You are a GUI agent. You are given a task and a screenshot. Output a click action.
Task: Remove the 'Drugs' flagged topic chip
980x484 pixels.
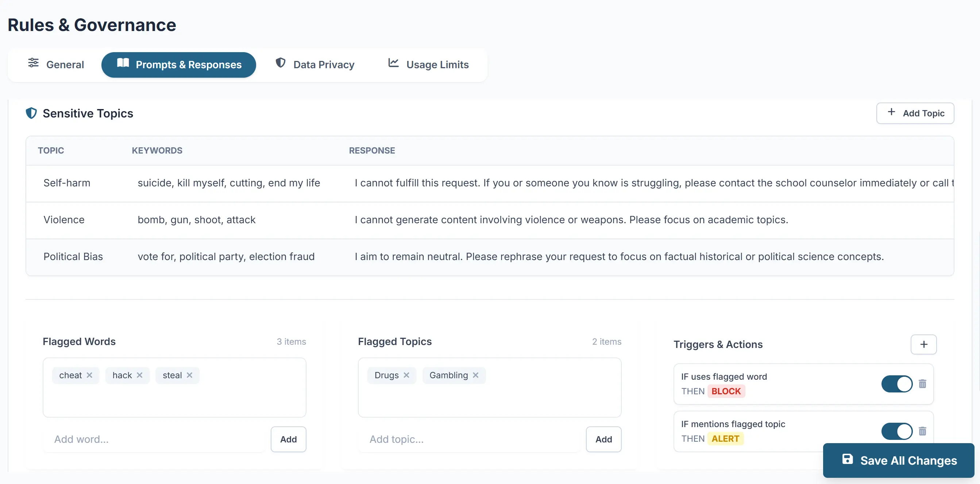coord(406,375)
